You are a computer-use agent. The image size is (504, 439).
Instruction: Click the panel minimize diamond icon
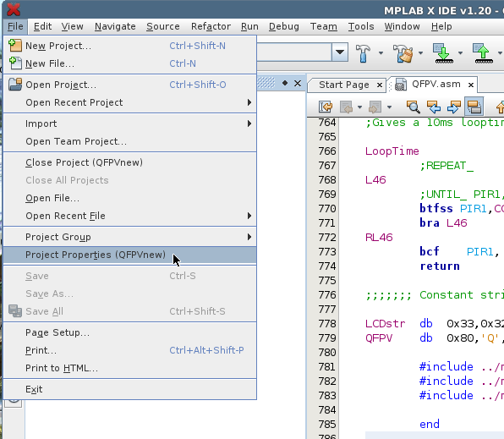285,83
